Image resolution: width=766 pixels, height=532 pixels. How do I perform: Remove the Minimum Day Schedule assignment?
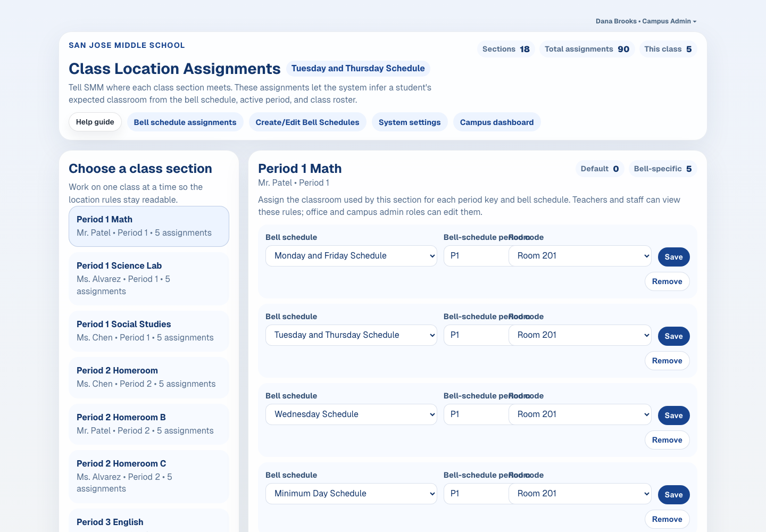point(667,519)
